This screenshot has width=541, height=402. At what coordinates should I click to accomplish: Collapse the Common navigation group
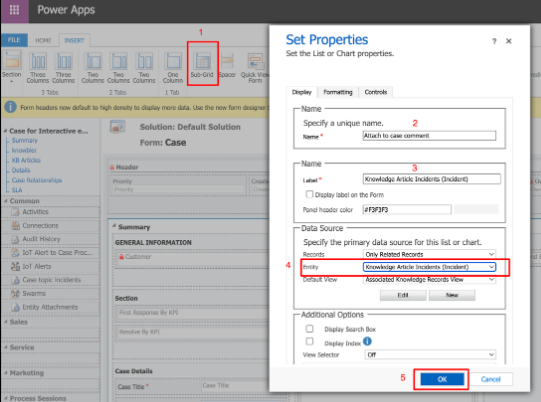click(6, 201)
